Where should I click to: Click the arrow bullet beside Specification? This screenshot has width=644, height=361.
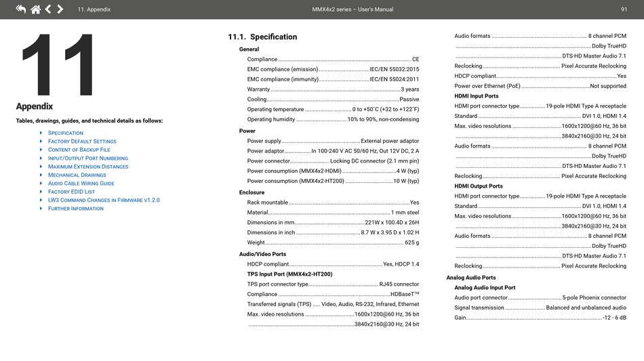41,133
